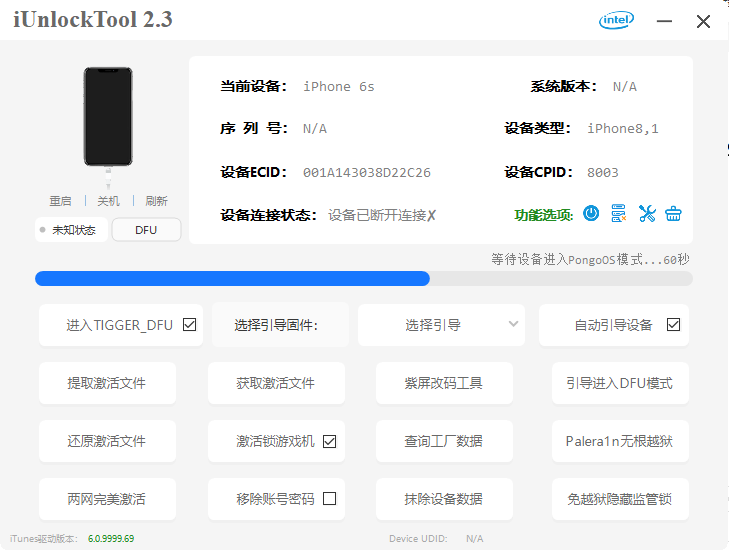Click the 免越狱隐藏监管锁 button
The image size is (729, 551).
(x=620, y=499)
